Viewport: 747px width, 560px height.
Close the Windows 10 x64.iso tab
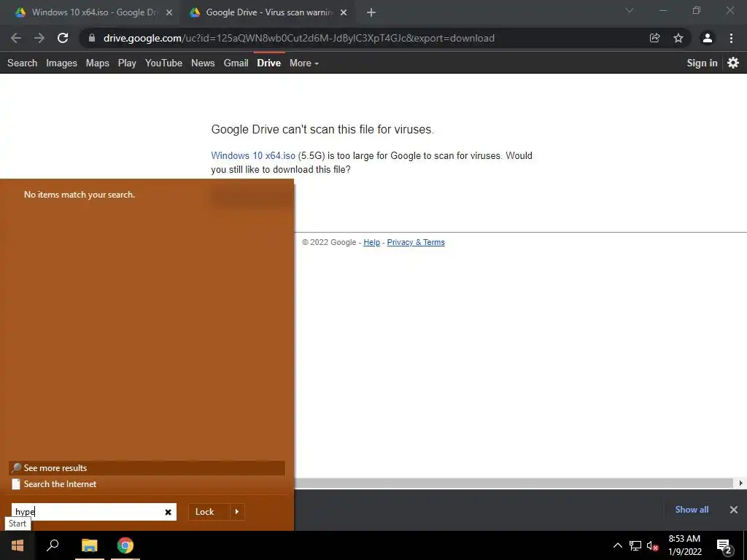[x=169, y=12]
